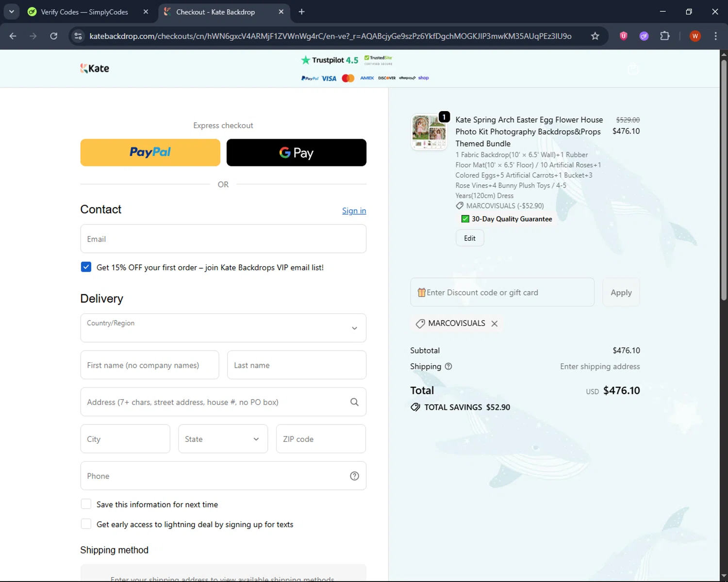The height and width of the screenshot is (582, 728).
Task: Go back to the previous page
Action: tap(13, 36)
